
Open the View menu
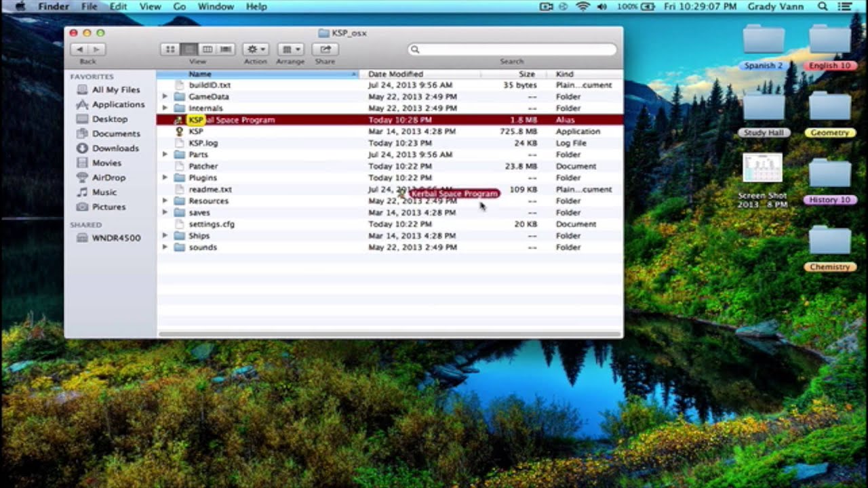(150, 6)
